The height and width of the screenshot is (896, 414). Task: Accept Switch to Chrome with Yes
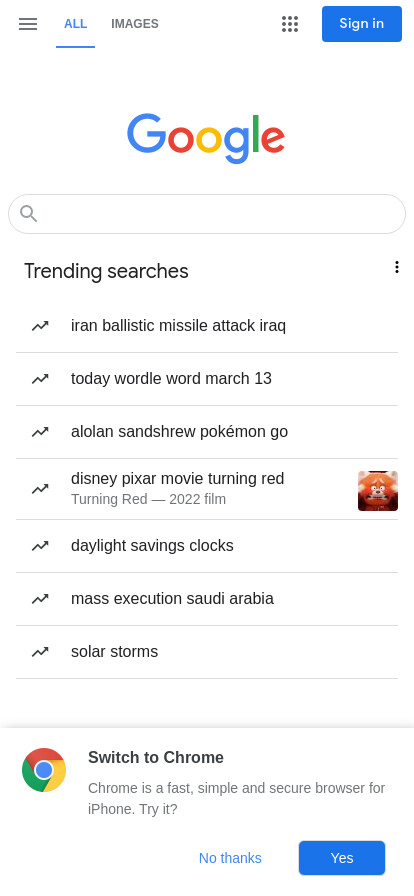(342, 858)
